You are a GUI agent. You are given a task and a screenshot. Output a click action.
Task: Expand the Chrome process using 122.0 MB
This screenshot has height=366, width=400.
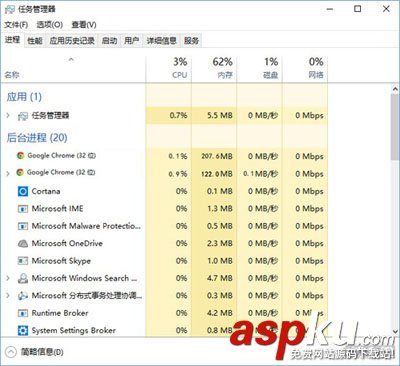click(x=8, y=173)
